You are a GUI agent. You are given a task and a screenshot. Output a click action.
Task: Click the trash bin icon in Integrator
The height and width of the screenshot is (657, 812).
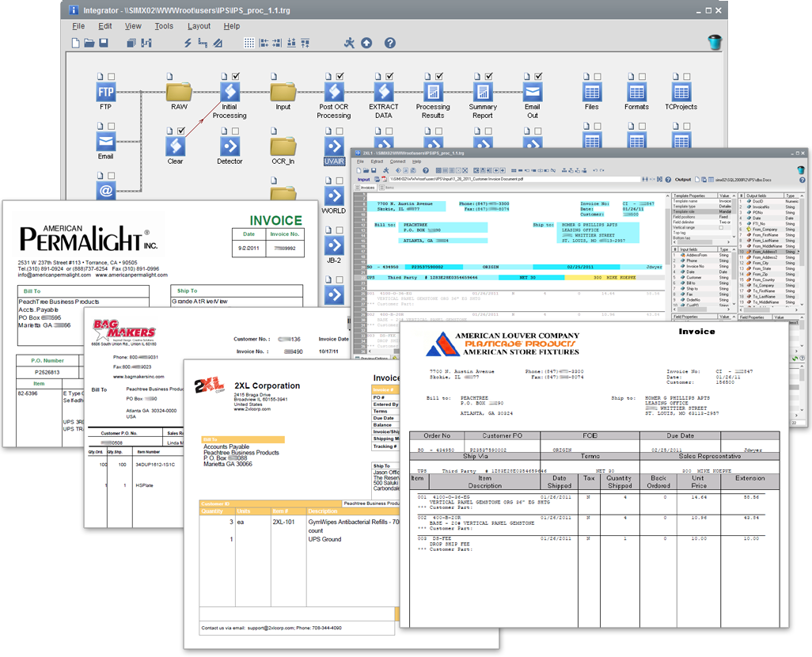(x=714, y=43)
